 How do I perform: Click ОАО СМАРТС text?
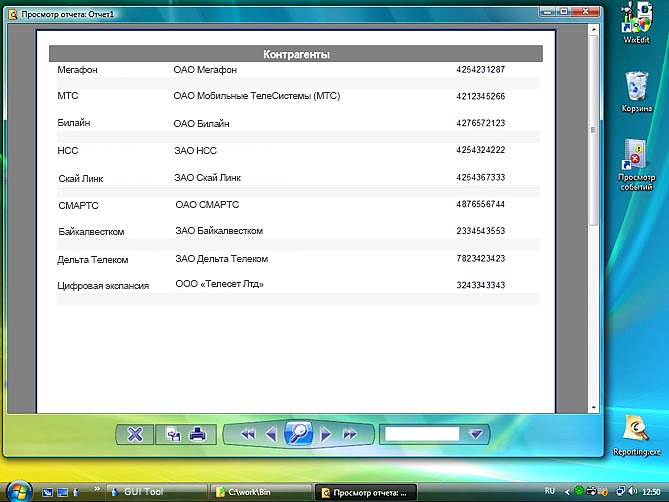pos(207,205)
